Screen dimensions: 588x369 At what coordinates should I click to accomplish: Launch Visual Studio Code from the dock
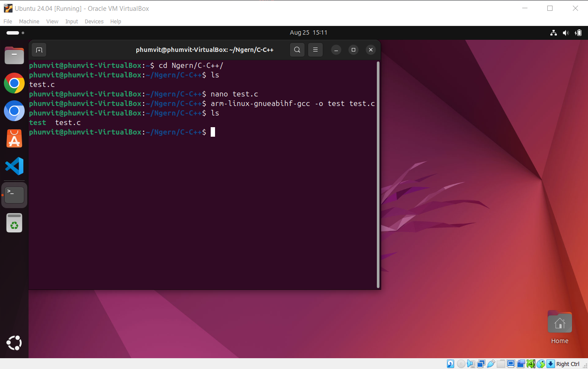click(14, 166)
